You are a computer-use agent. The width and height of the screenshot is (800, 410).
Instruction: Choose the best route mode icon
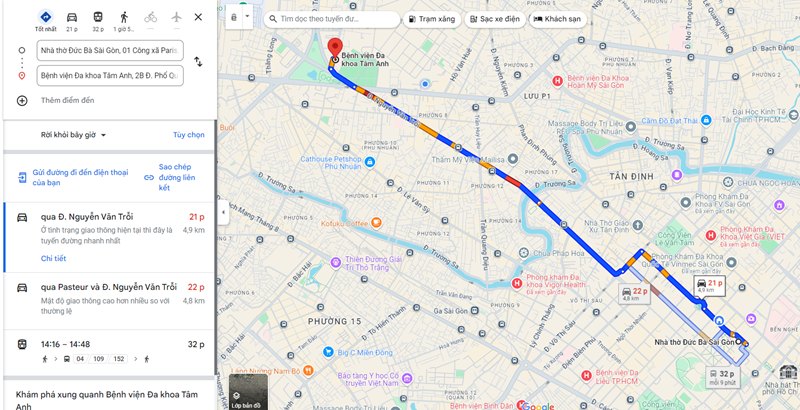(46, 17)
